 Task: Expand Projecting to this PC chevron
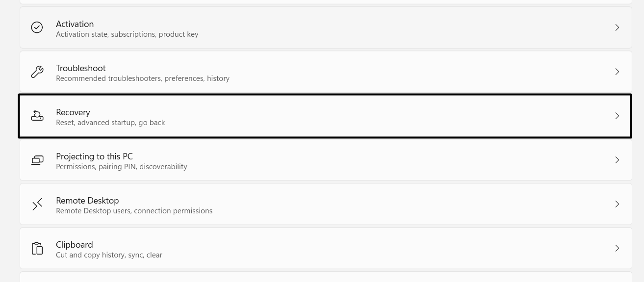point(617,160)
